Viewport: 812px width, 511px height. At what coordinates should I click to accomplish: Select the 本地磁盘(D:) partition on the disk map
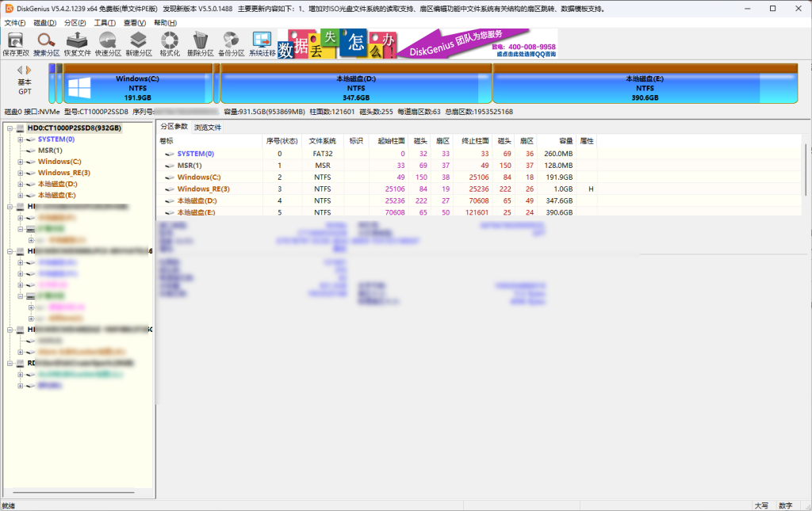point(356,84)
